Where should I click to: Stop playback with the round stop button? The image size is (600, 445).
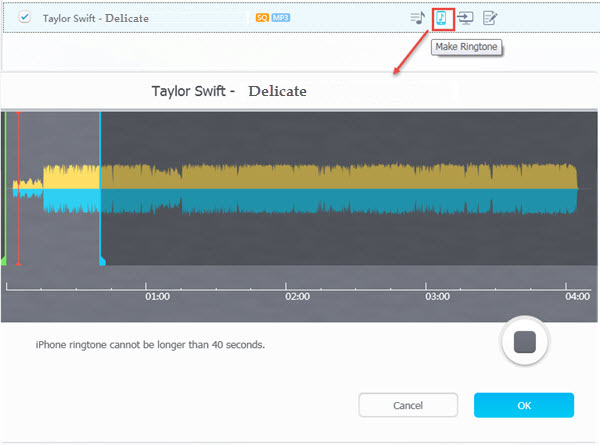click(x=525, y=341)
